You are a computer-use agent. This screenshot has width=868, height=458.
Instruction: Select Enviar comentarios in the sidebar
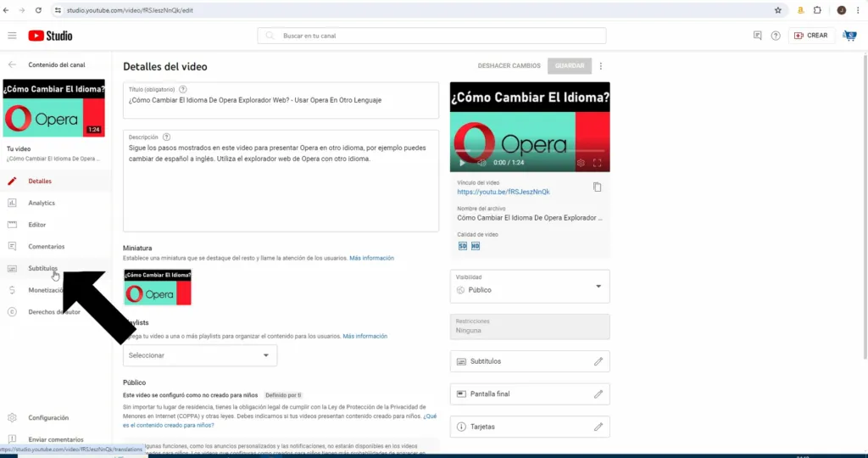56,439
